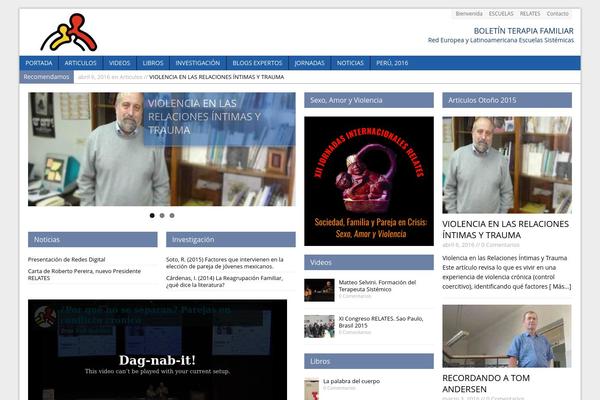Click Comentarios under the Violencia sidebar article

(500, 245)
